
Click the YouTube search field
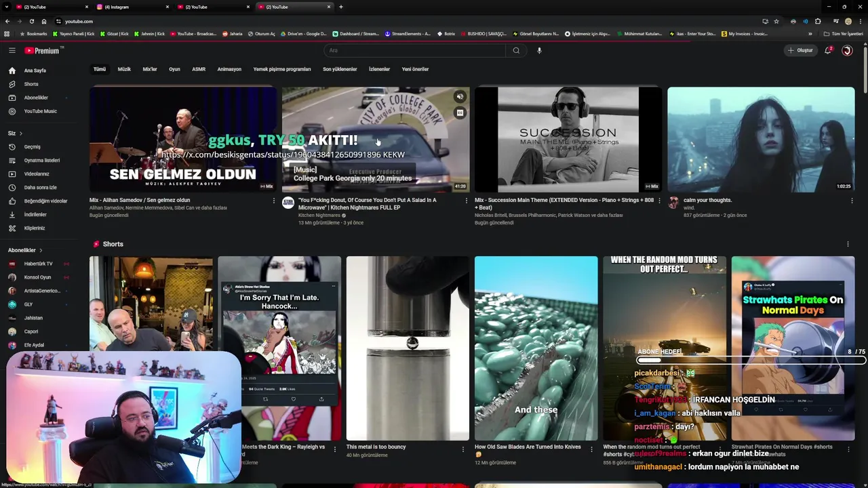[414, 50]
